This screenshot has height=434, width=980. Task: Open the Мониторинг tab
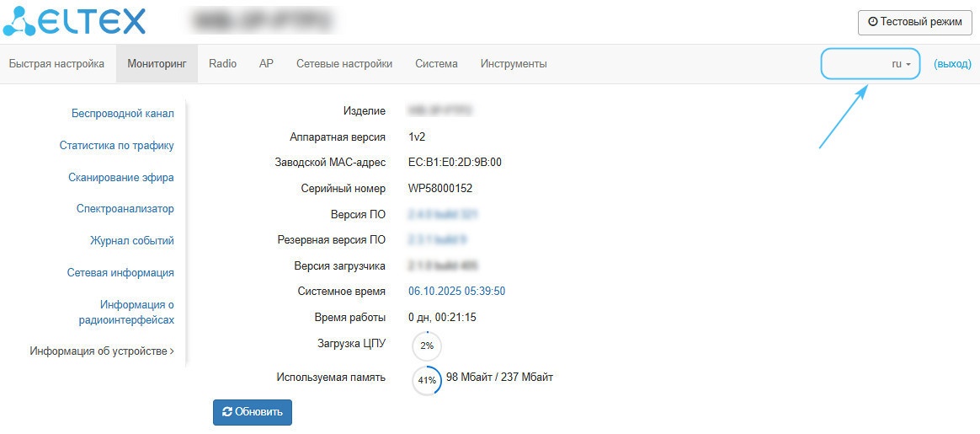coord(157,64)
